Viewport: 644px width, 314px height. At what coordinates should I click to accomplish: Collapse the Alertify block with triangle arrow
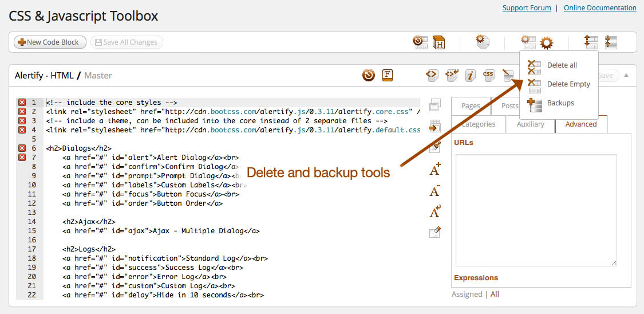[x=626, y=75]
